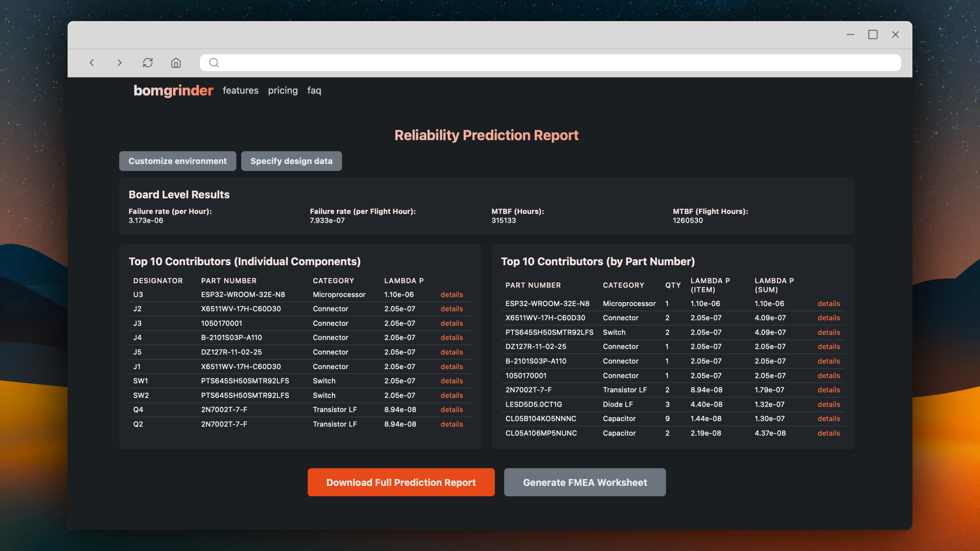The height and width of the screenshot is (551, 980).
Task: Download the Full Prediction Report
Action: point(401,482)
